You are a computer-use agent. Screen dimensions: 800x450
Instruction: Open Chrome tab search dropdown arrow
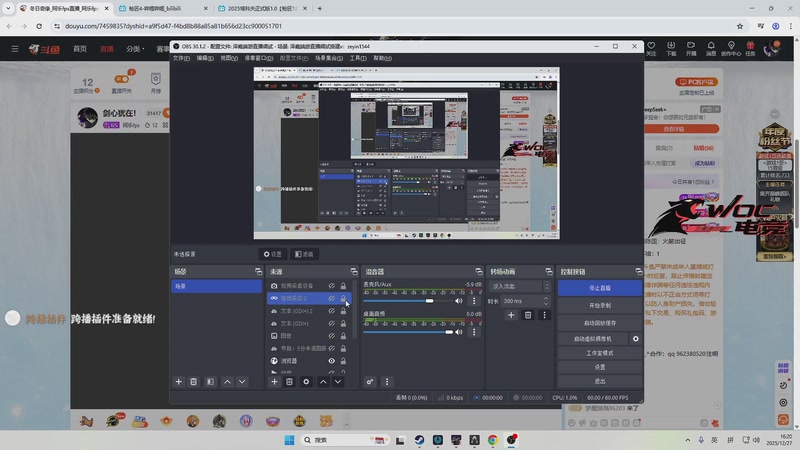(x=8, y=8)
